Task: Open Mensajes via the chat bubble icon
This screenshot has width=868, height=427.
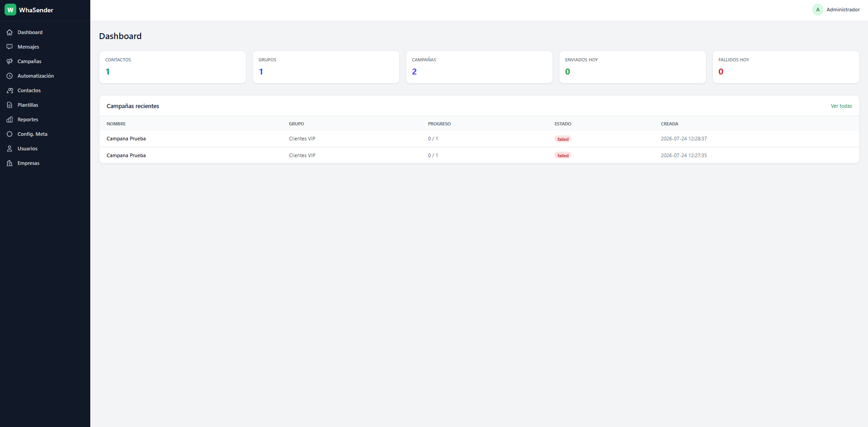Action: (x=10, y=47)
